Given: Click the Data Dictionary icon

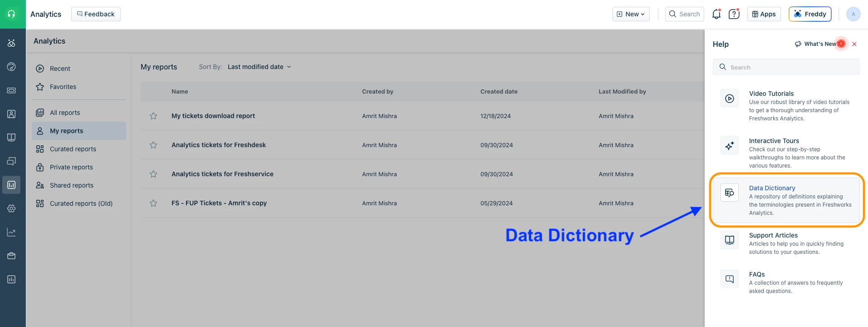Looking at the screenshot, I should point(730,193).
